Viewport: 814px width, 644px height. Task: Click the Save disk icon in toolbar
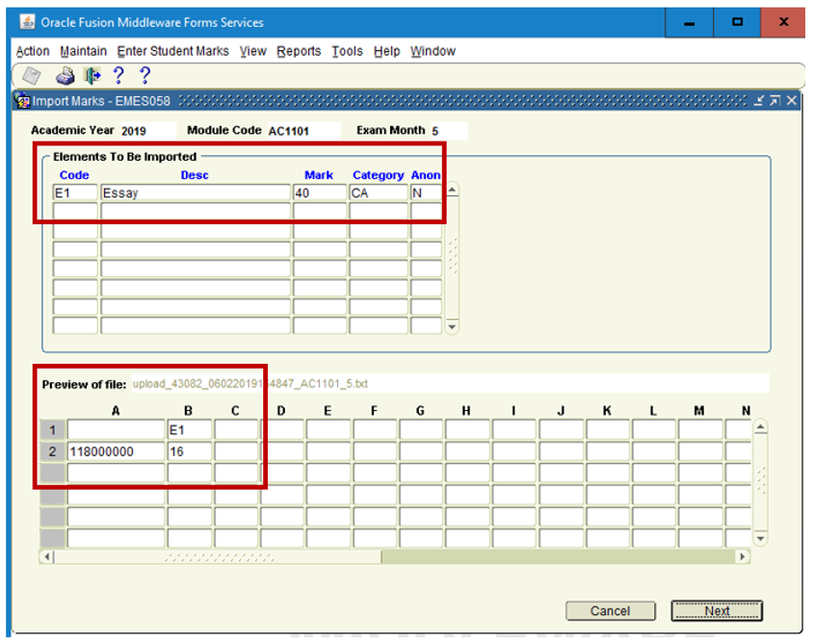[x=32, y=76]
